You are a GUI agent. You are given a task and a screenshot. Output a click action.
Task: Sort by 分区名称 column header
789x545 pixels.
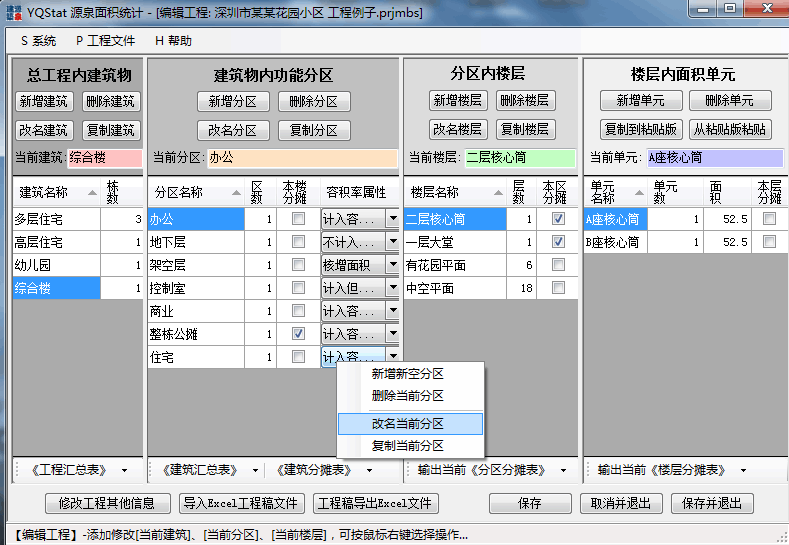coord(196,192)
